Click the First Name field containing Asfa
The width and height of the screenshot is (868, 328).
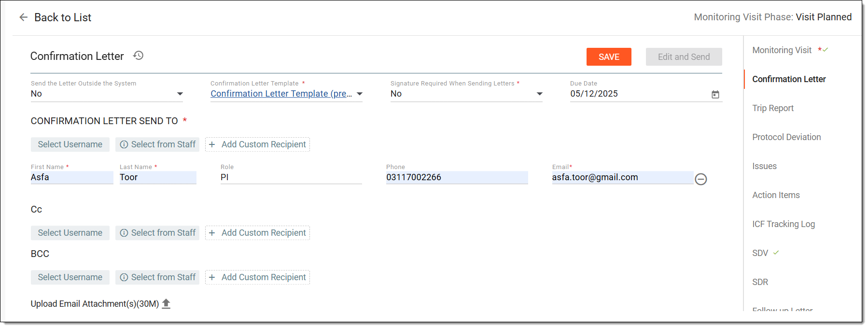pos(72,177)
